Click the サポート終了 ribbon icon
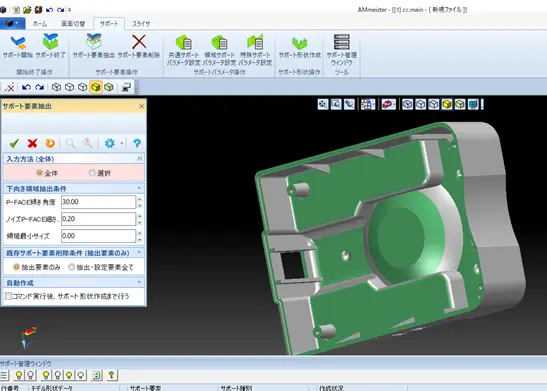 point(51,46)
